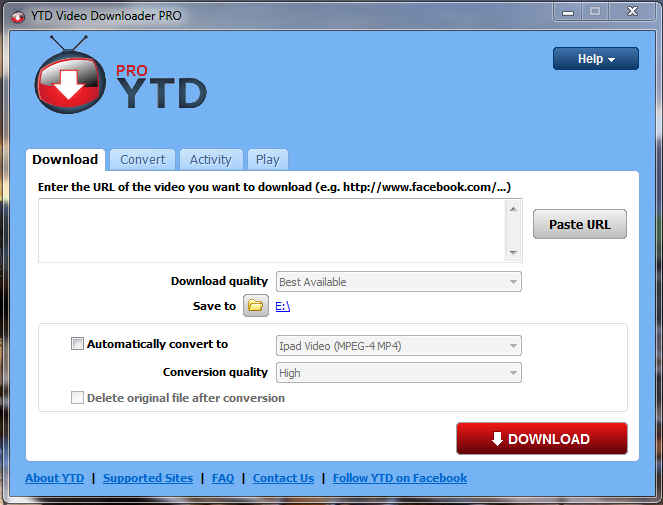Switch to the Convert tab
Screen dimensions: 663x505
click(143, 159)
